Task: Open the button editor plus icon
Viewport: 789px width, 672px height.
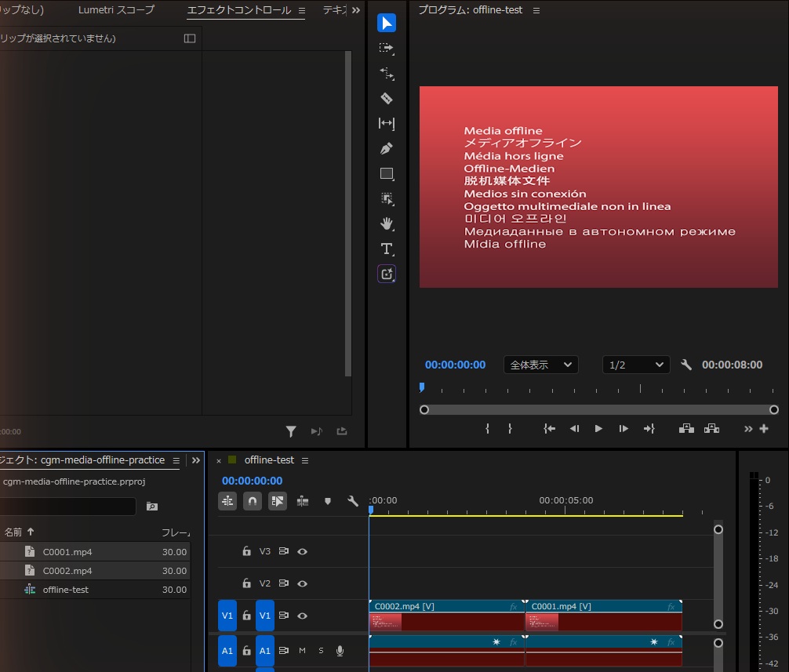Action: [764, 429]
